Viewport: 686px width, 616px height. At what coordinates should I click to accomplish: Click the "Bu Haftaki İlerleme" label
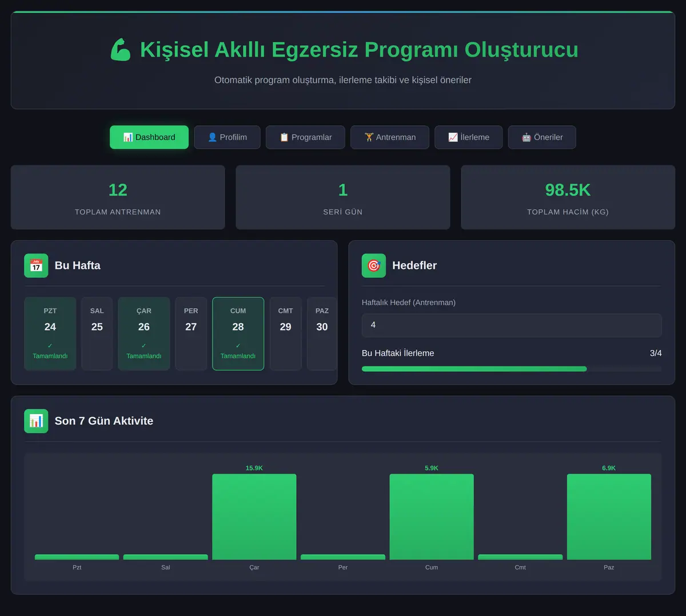(398, 353)
